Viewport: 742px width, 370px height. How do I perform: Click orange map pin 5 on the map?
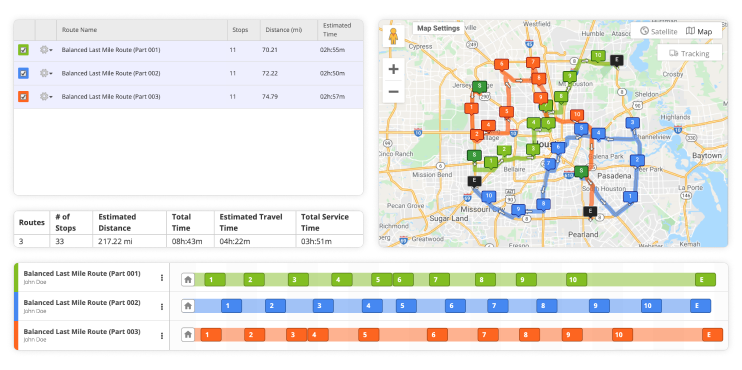(506, 113)
